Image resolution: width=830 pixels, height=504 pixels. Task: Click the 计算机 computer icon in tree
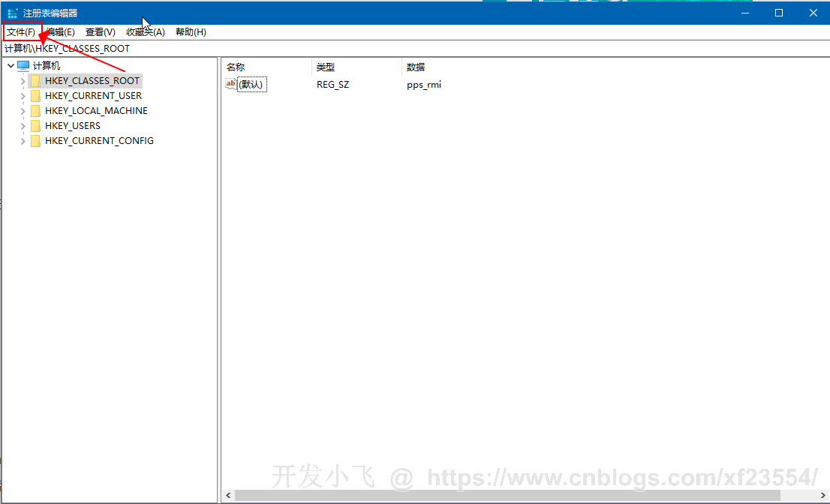point(23,66)
